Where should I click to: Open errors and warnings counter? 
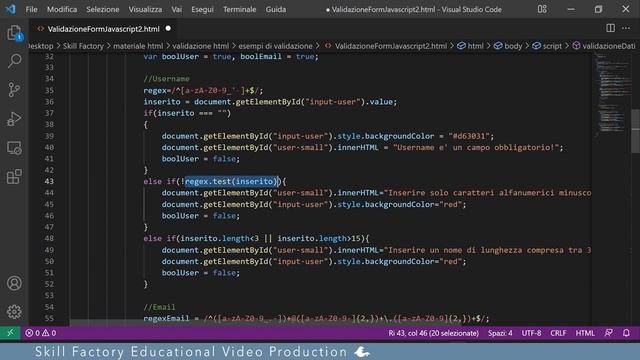coord(41,333)
